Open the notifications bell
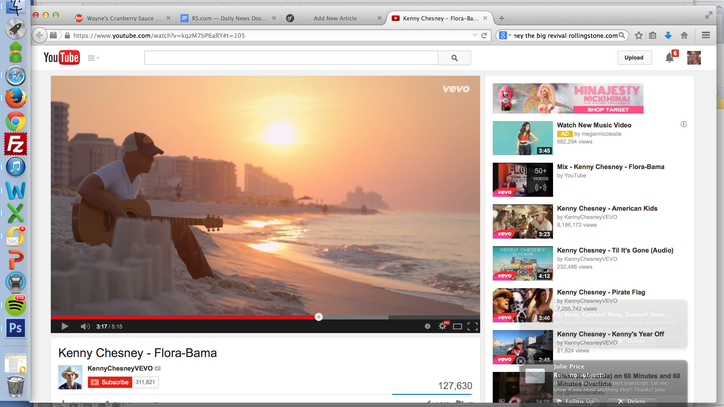724x407 pixels. (670, 58)
